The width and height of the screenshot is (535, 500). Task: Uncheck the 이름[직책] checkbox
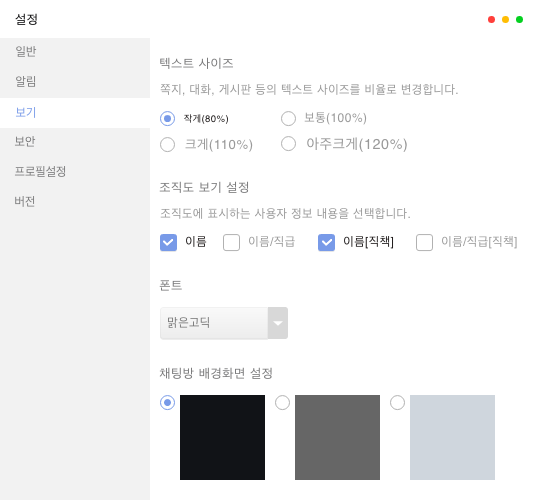coord(326,242)
